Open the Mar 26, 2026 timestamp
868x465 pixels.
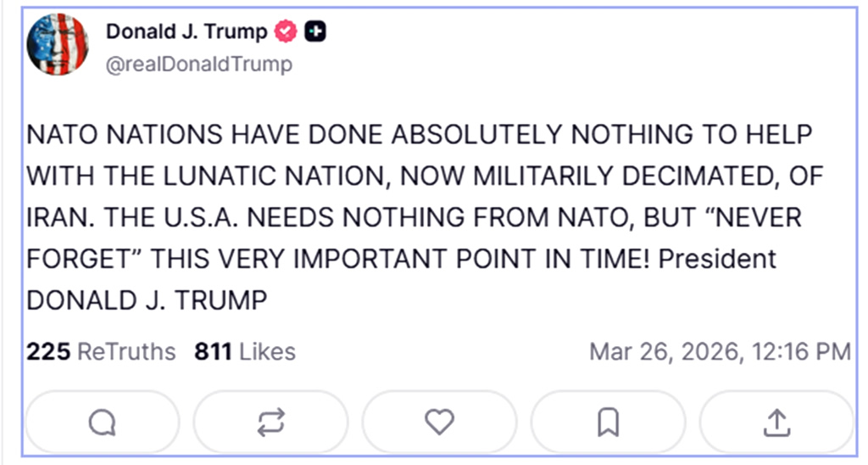pyautogui.click(x=720, y=351)
